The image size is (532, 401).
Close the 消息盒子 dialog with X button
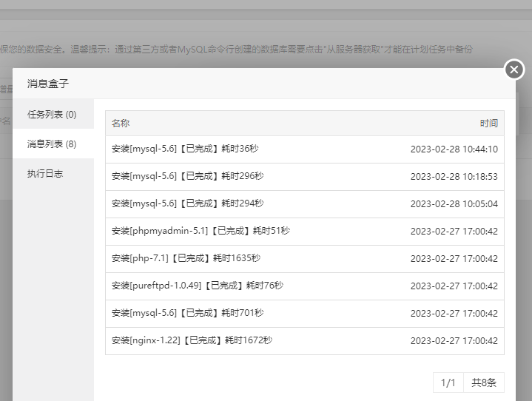[514, 70]
